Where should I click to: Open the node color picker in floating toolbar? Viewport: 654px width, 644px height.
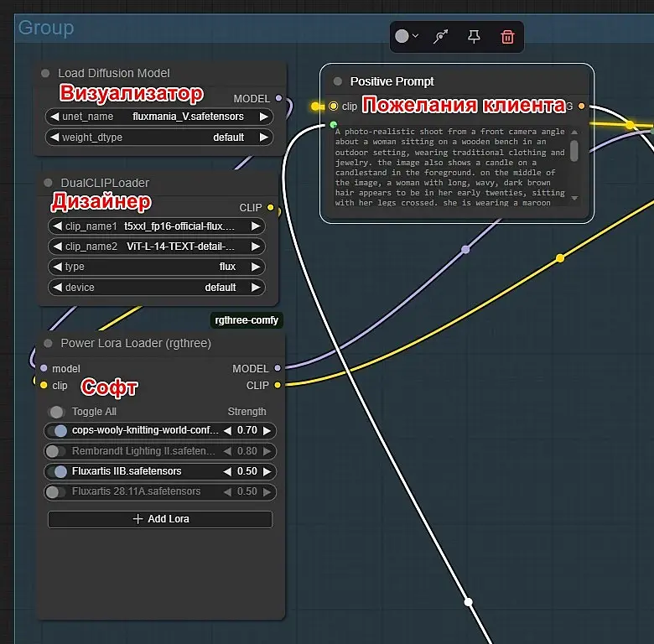[x=407, y=36]
